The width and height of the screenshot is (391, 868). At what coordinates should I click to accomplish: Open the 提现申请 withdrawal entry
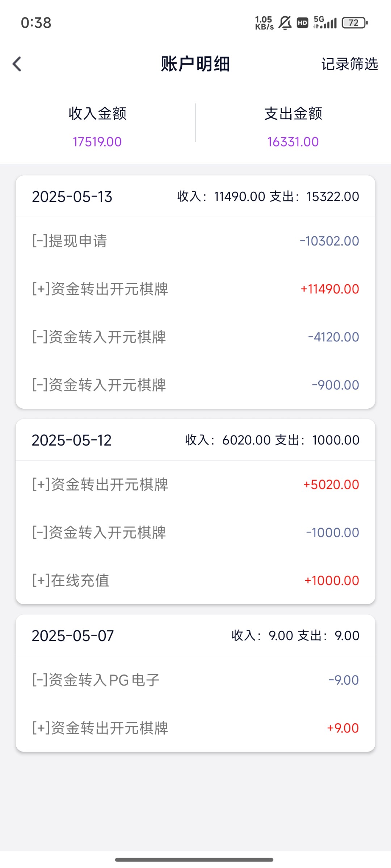pyautogui.click(x=195, y=241)
